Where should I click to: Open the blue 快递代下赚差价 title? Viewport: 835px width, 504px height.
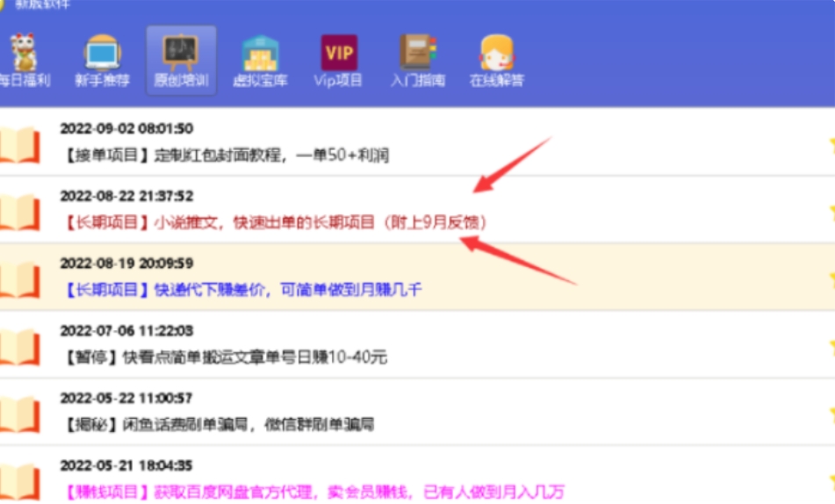(242, 290)
